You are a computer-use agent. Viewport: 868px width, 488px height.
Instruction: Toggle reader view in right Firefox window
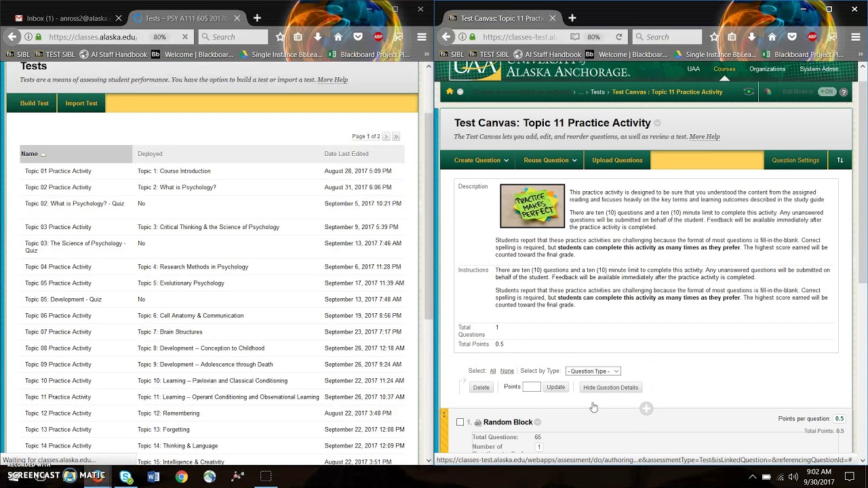575,37
